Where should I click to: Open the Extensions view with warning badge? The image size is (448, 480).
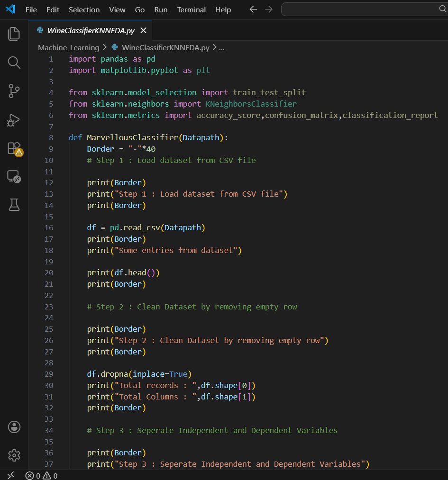(x=14, y=148)
